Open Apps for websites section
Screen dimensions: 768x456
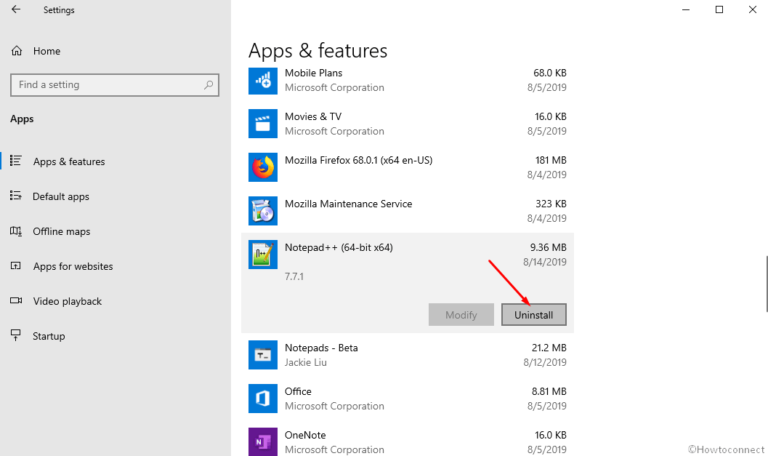point(73,266)
